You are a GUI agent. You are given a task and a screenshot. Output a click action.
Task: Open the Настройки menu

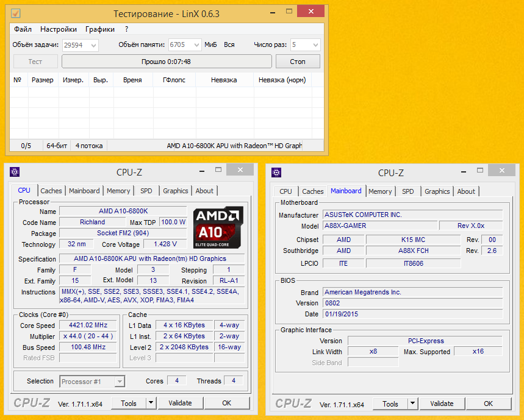(x=59, y=29)
